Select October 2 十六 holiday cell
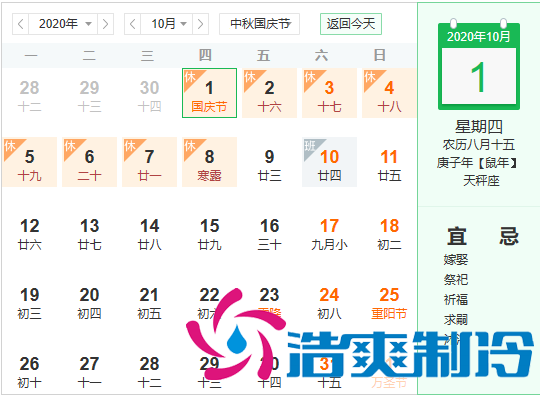 [x=269, y=93]
